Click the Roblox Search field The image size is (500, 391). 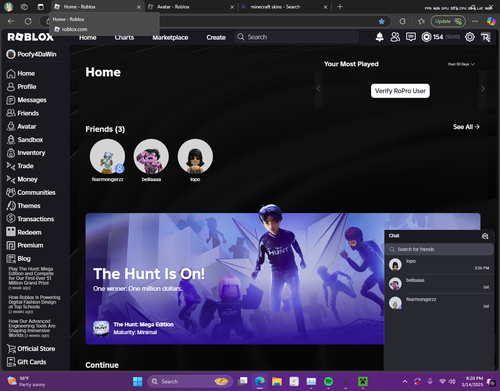(297, 37)
